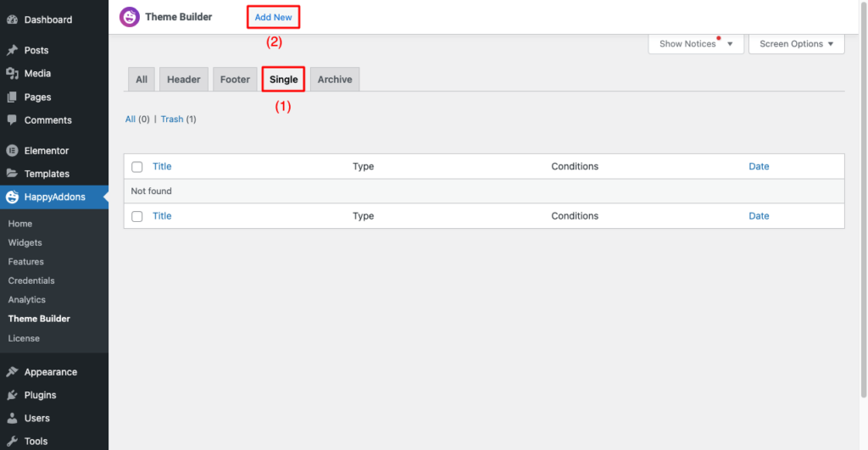Click the Tools wrench icon

tap(12, 442)
